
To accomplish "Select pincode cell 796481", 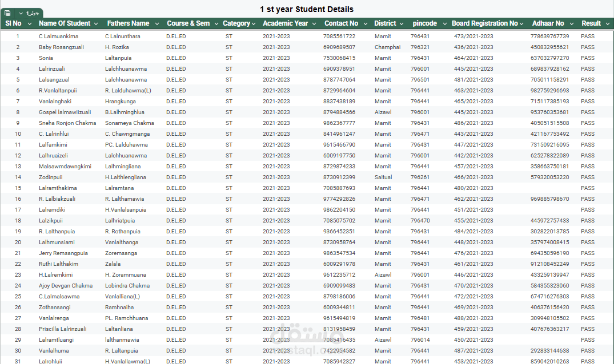I will tap(420, 318).
